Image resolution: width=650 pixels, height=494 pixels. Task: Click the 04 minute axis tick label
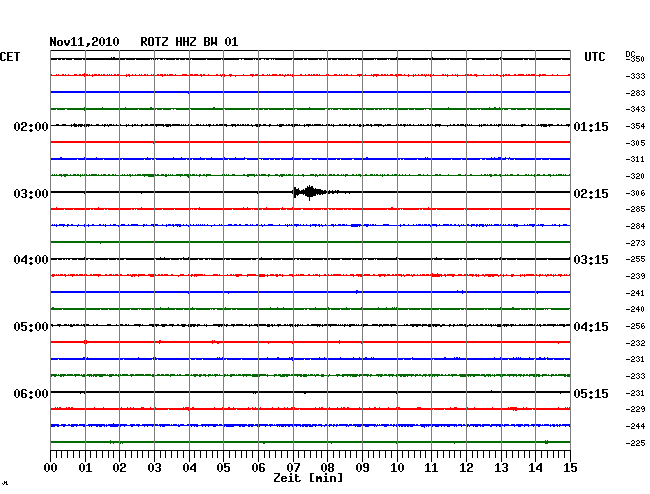[189, 467]
